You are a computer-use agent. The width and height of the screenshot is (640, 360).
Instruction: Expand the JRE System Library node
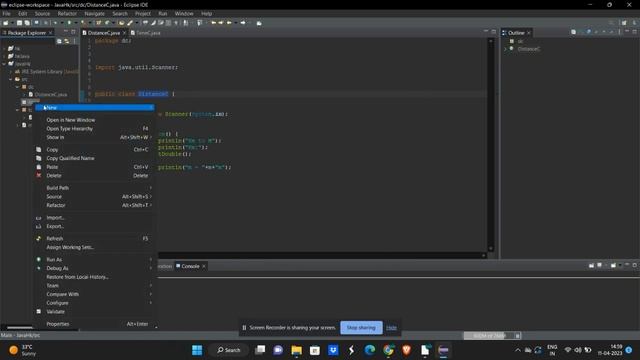click(11, 71)
